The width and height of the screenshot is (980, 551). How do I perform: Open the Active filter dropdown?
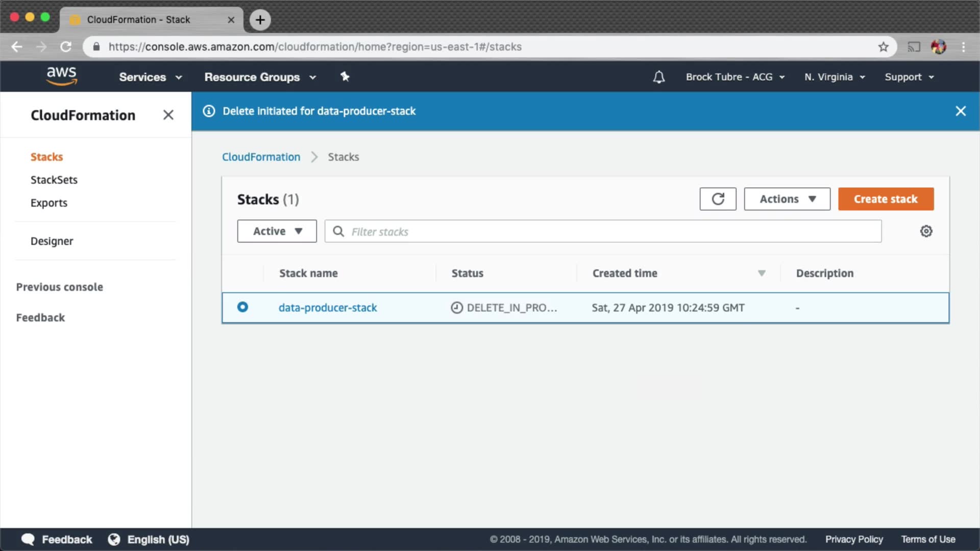click(x=277, y=231)
